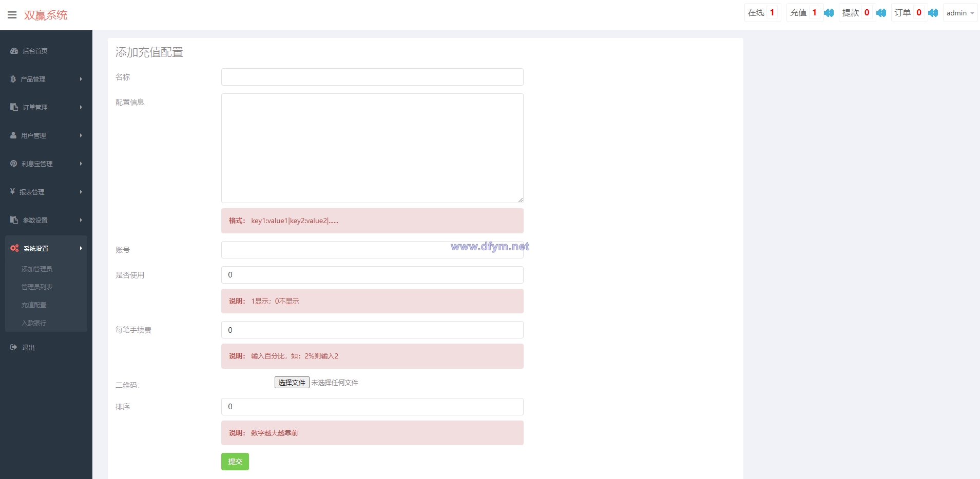Focus the 账号 input field
Viewport: 980px width, 479px height.
tap(372, 250)
